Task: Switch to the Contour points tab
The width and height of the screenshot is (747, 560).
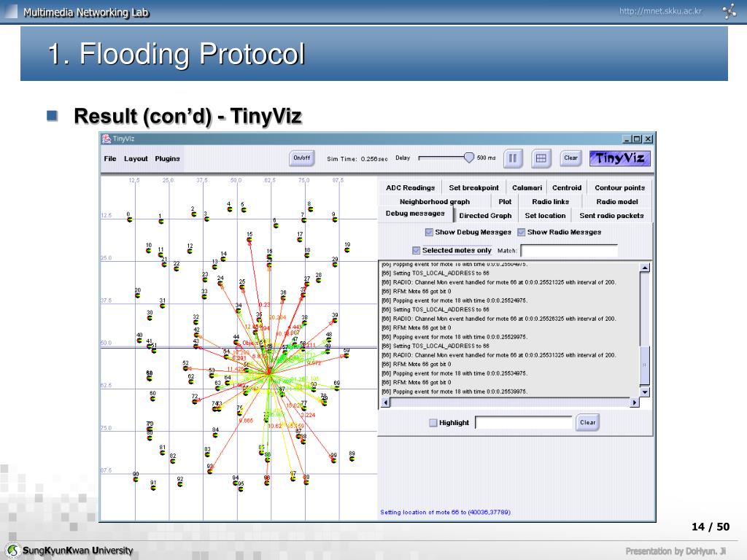Action: click(619, 187)
